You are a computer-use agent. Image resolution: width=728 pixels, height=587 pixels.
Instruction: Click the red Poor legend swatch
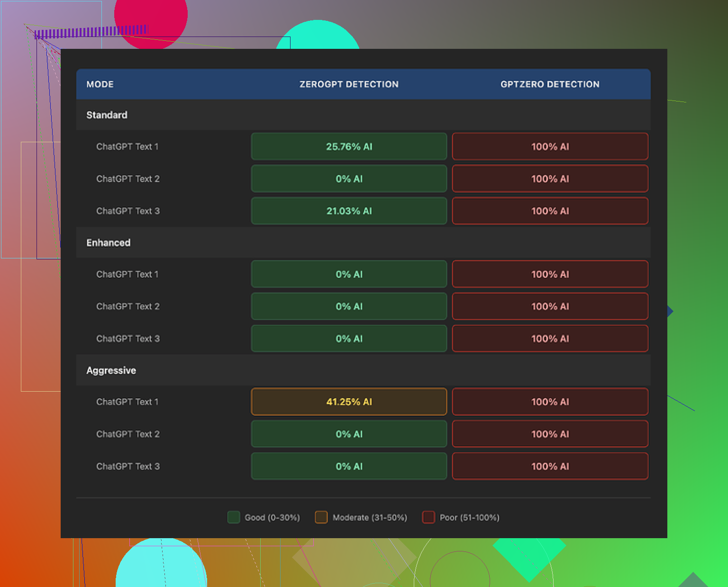click(428, 517)
